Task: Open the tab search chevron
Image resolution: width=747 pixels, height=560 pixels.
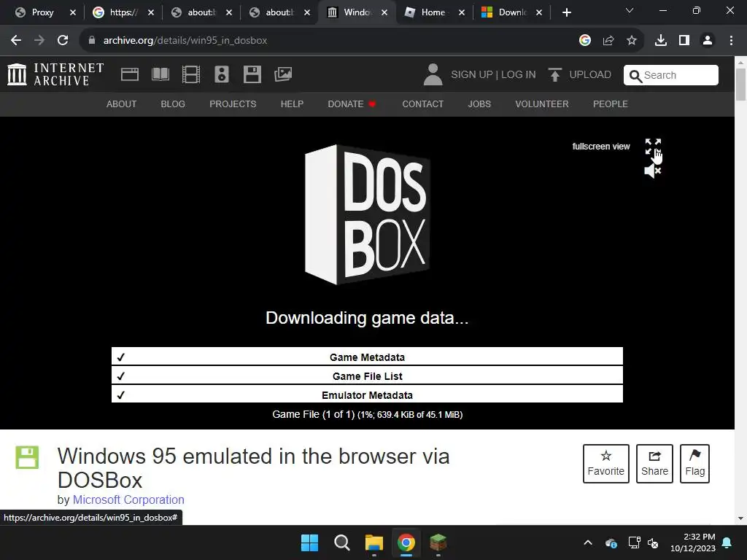Action: click(x=630, y=10)
